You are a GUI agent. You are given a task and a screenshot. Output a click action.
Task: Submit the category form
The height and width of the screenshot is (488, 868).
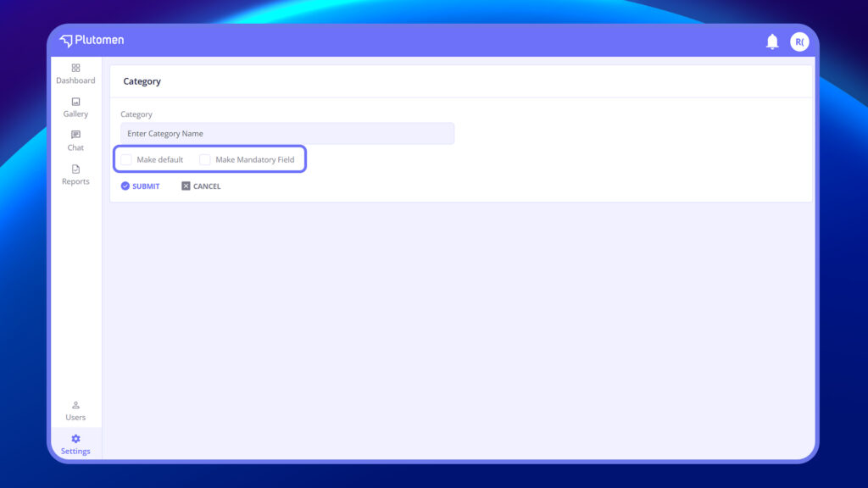(x=140, y=186)
